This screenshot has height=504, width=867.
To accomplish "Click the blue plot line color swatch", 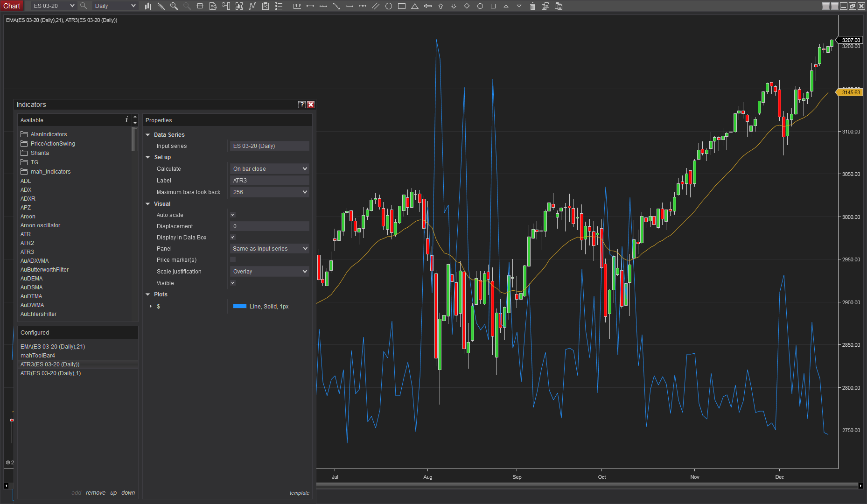I will click(239, 307).
